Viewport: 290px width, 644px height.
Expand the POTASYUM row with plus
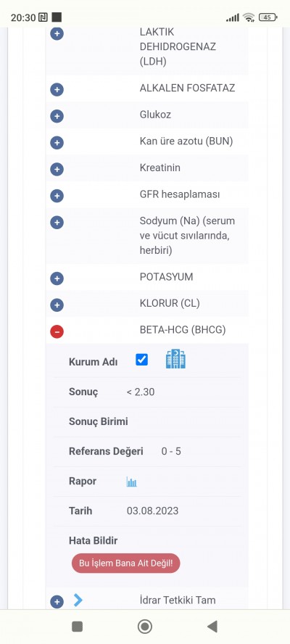57,278
